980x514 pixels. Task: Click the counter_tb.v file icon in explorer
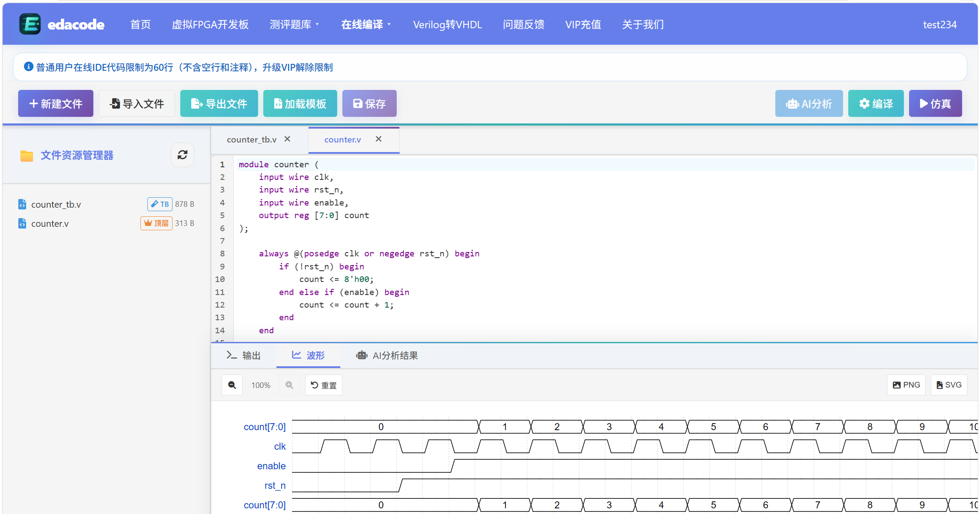[x=22, y=204]
